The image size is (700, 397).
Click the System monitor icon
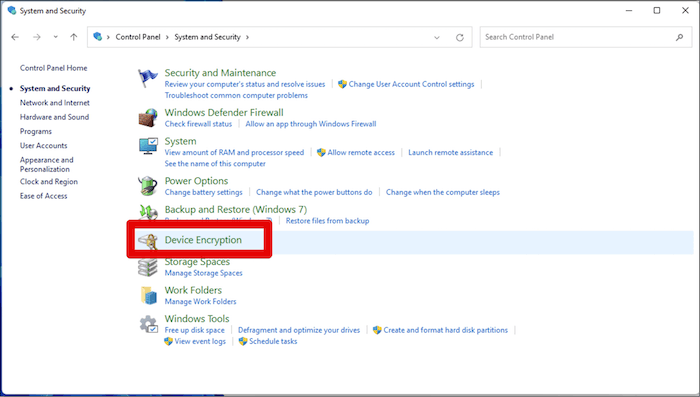(x=148, y=146)
